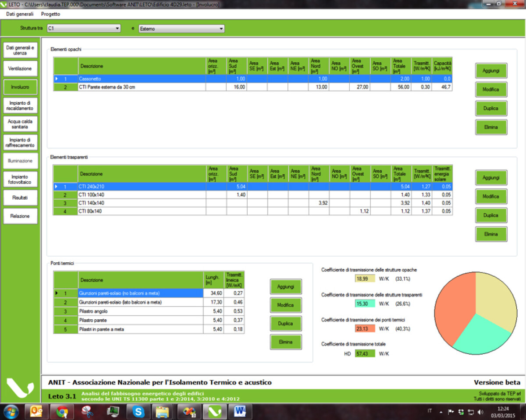The width and height of the screenshot is (526, 420).
Task: Select the Pilastro parete row
Action: click(x=149, y=320)
